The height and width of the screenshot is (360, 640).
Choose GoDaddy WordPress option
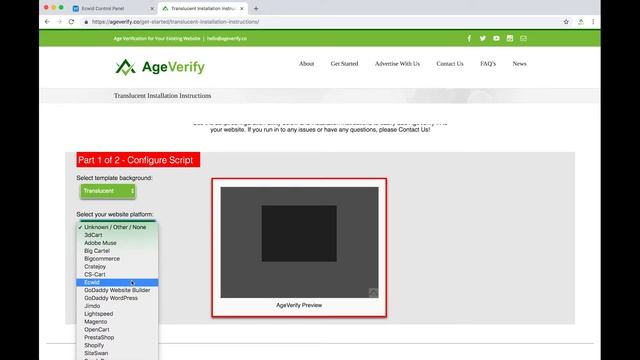pyautogui.click(x=117, y=298)
